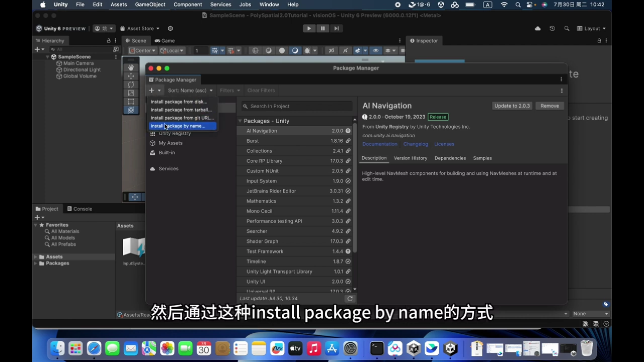Select the Rect tool in Scene overlay
The image size is (644, 362).
click(x=131, y=102)
